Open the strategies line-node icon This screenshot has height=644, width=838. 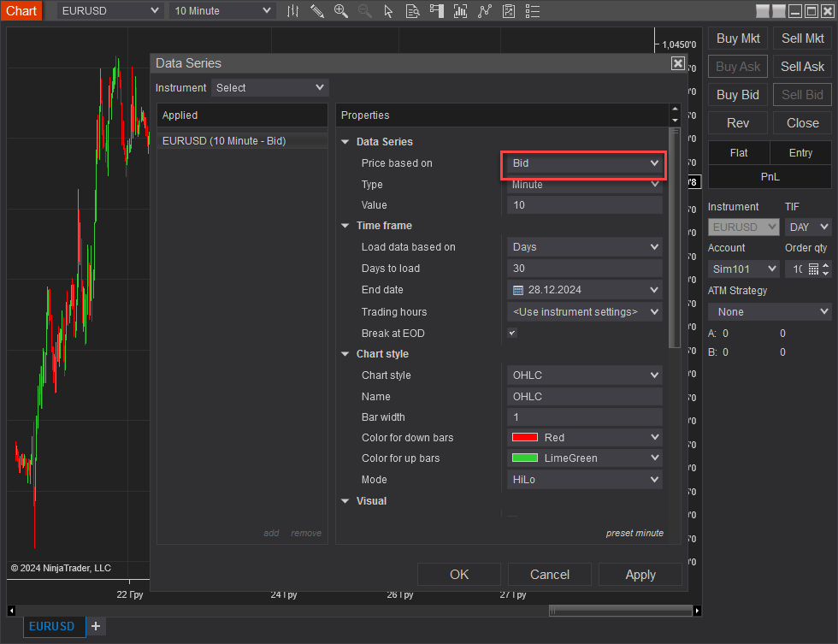[485, 11]
